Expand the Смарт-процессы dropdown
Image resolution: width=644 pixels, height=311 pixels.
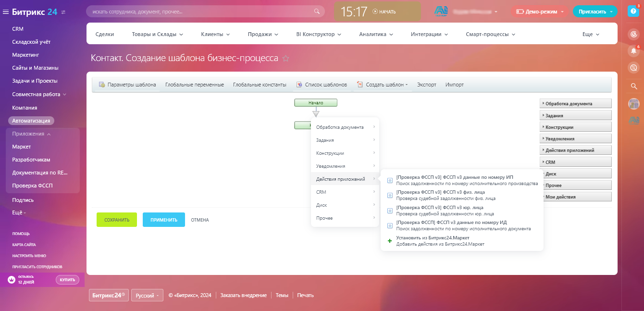pos(513,35)
